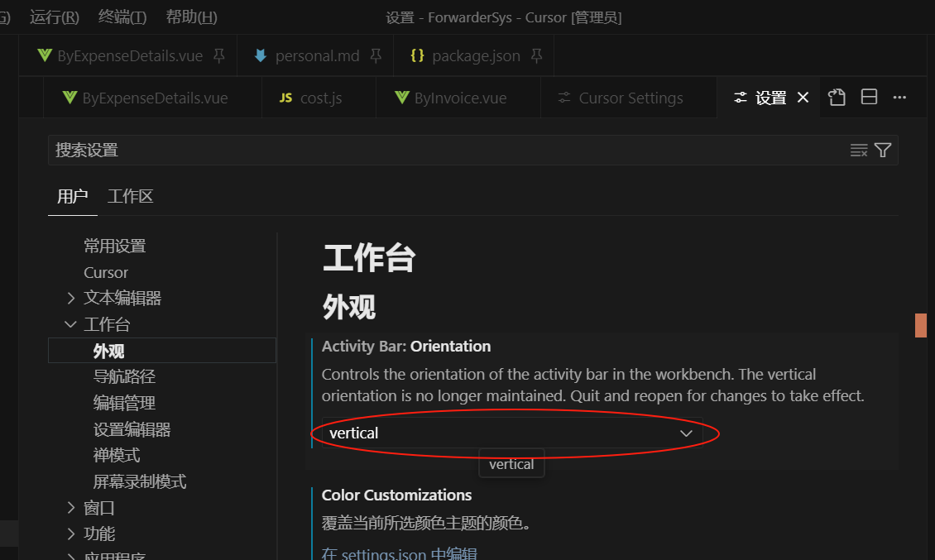Select 导航路径 in settings tree
Screen dimensions: 935x560
(125, 377)
